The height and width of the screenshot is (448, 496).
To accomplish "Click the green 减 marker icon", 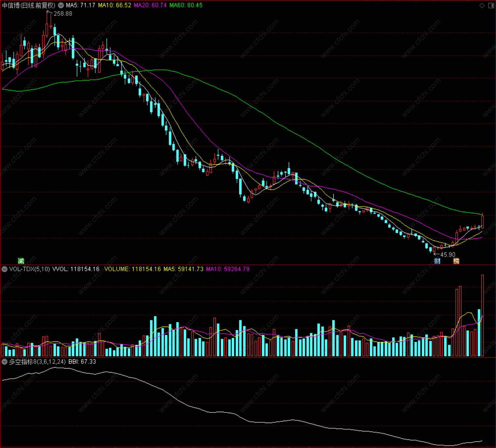I will tap(21, 261).
